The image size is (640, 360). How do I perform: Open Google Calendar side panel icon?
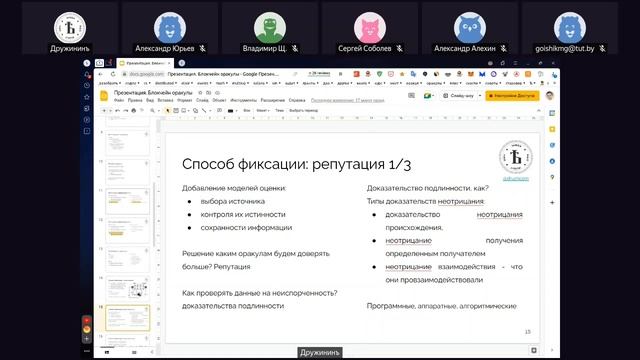[552, 113]
